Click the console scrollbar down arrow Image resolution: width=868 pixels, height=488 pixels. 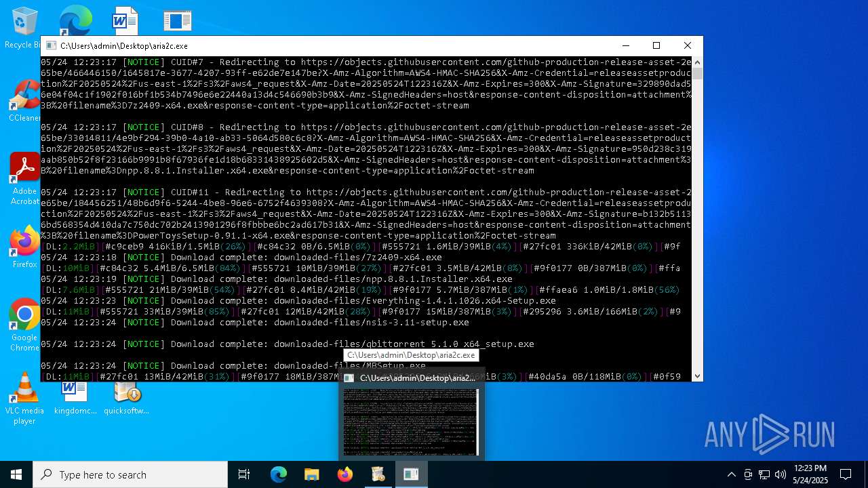pos(697,375)
